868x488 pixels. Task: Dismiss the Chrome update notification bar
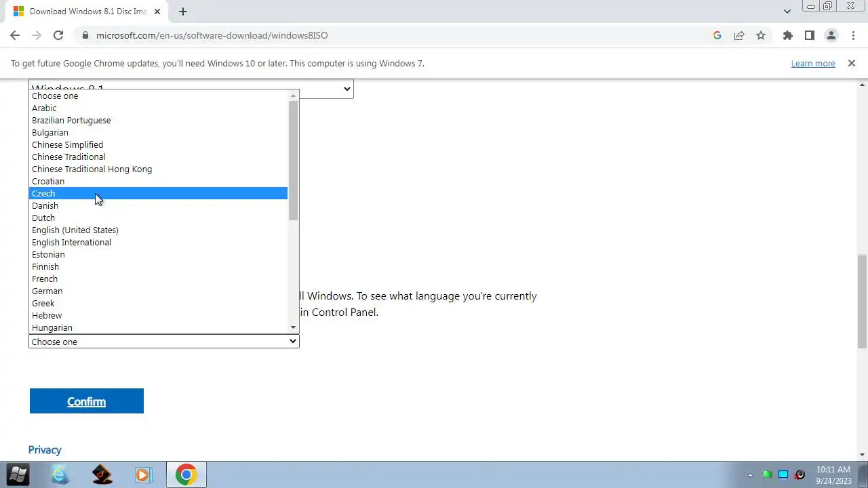[852, 63]
